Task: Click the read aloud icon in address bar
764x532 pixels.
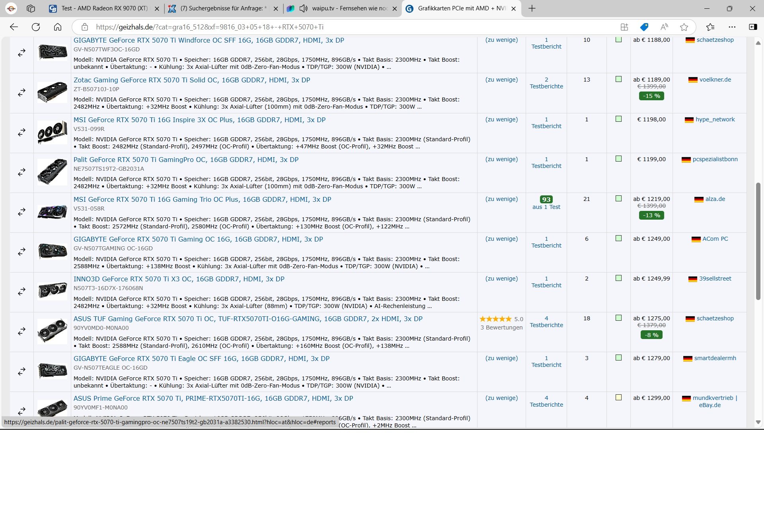Action: [664, 27]
